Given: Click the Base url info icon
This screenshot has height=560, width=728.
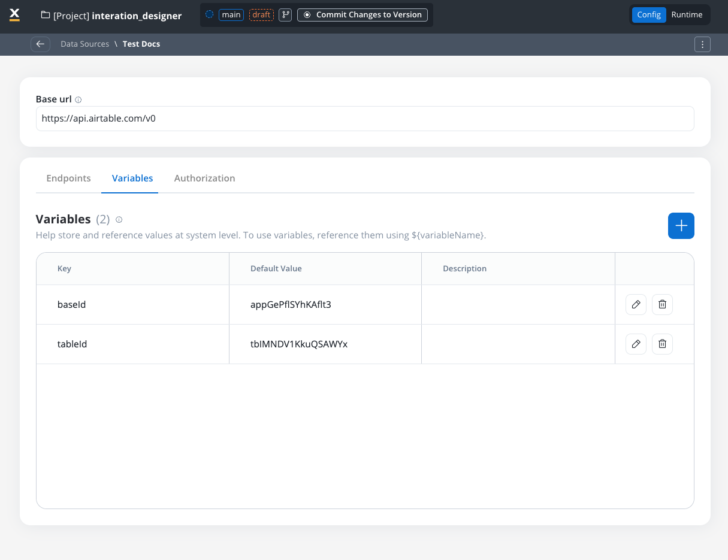Looking at the screenshot, I should (78, 100).
